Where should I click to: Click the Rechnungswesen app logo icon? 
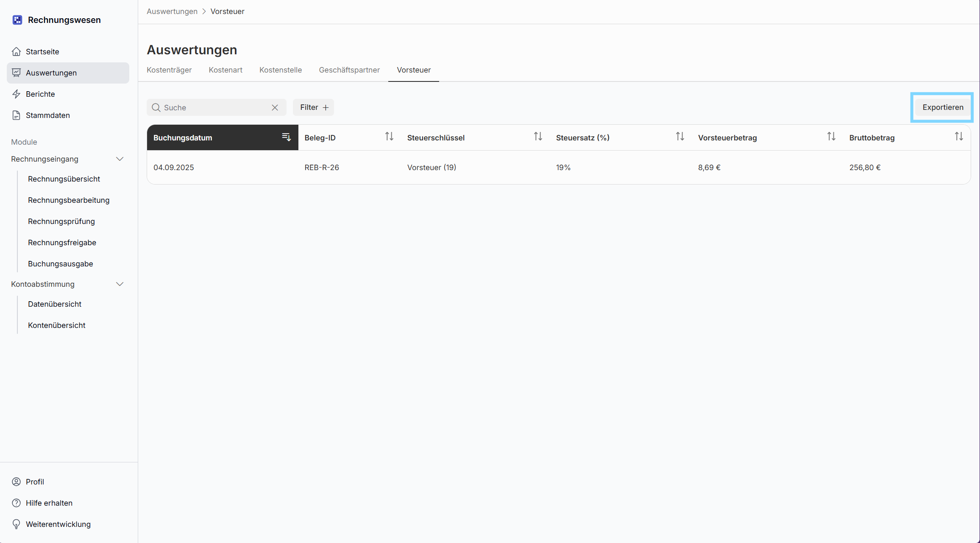coord(17,20)
